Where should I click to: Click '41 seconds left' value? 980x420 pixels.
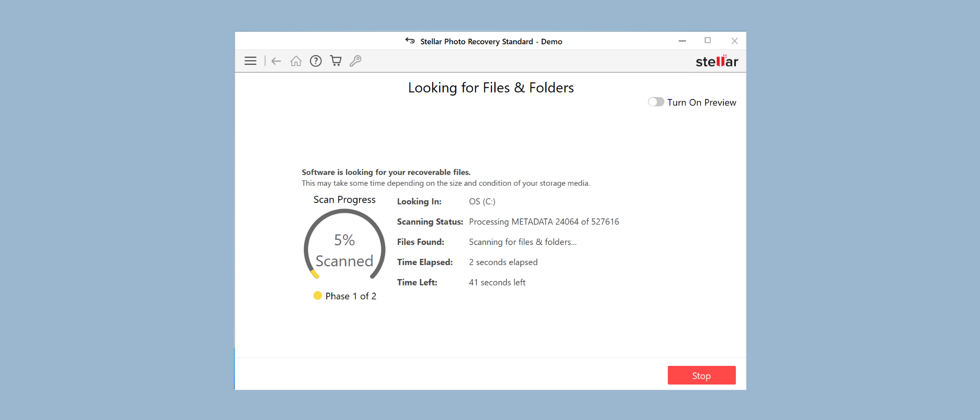click(x=497, y=282)
